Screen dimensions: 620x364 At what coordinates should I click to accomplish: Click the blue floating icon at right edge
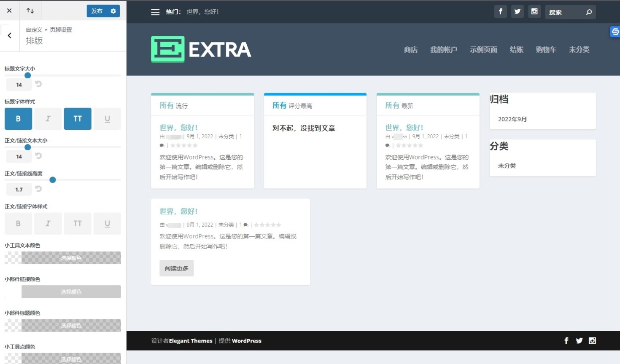pos(615,32)
